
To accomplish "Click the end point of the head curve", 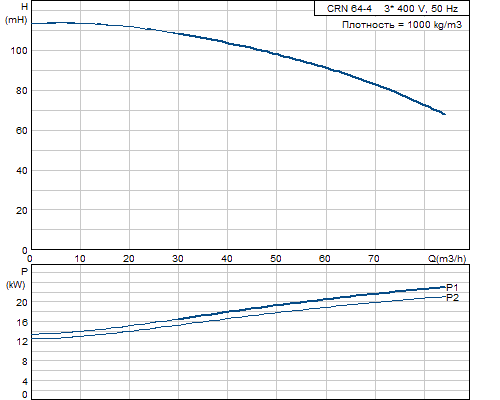I will (x=445, y=114).
